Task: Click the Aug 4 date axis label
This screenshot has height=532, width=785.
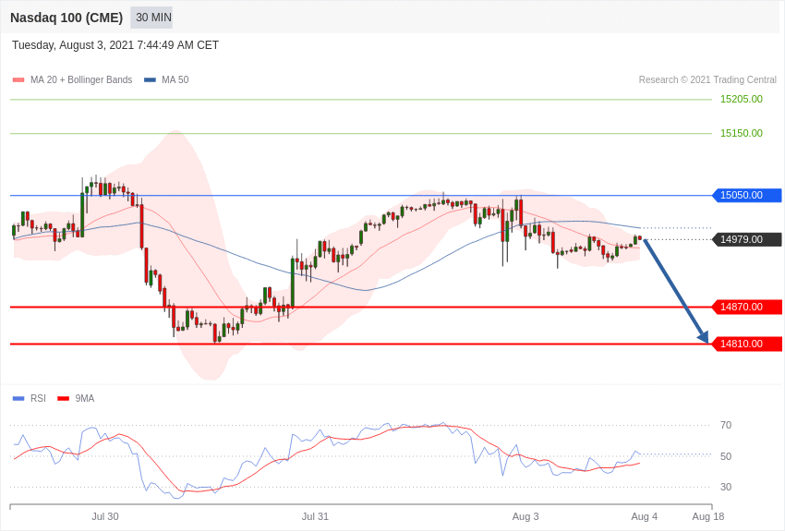Action: click(x=645, y=516)
